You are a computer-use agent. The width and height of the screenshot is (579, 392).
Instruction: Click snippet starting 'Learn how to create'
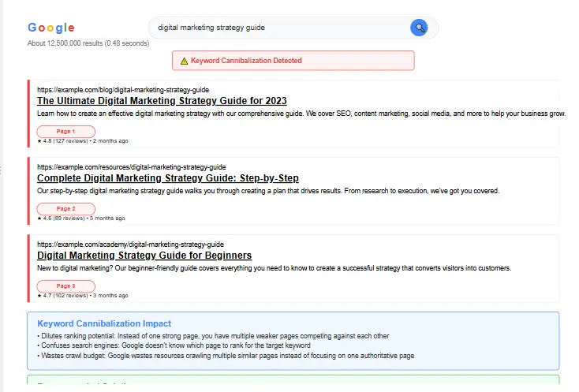(x=301, y=114)
